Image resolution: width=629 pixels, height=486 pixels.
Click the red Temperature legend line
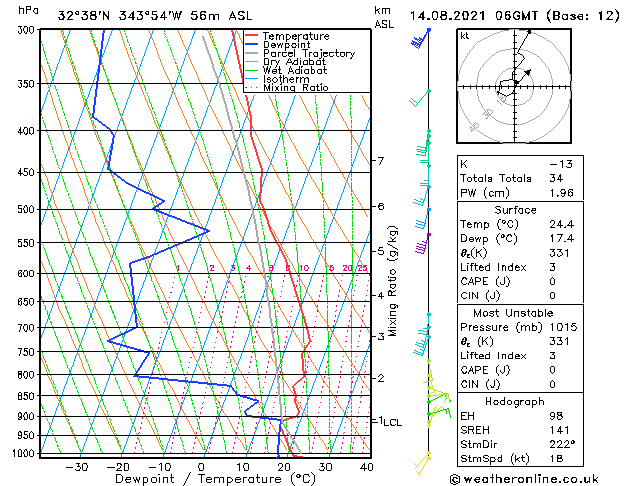[x=252, y=36]
